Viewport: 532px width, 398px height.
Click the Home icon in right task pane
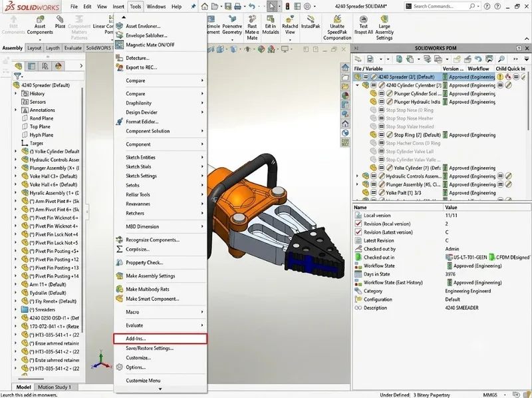(x=345, y=67)
